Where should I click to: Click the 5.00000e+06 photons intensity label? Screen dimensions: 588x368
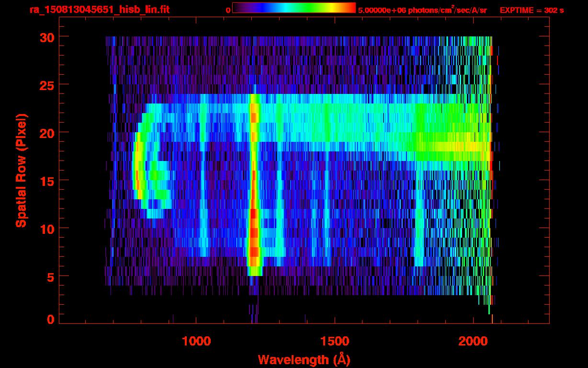click(x=422, y=10)
